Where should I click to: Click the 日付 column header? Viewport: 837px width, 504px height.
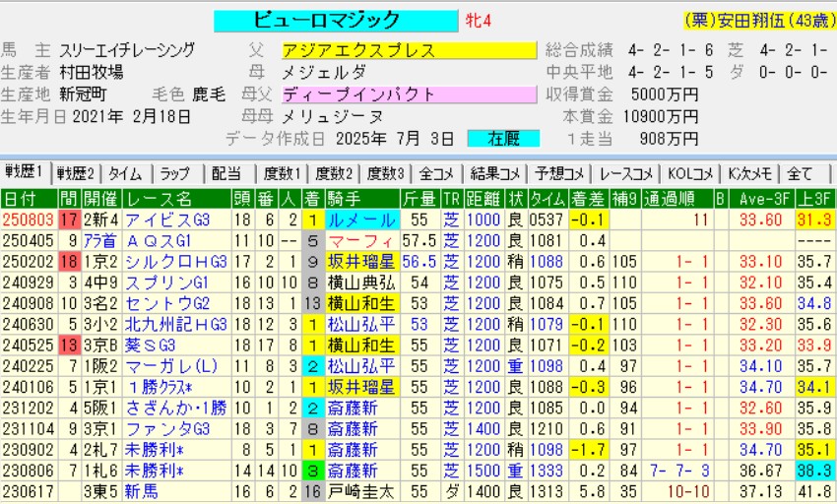[24, 198]
